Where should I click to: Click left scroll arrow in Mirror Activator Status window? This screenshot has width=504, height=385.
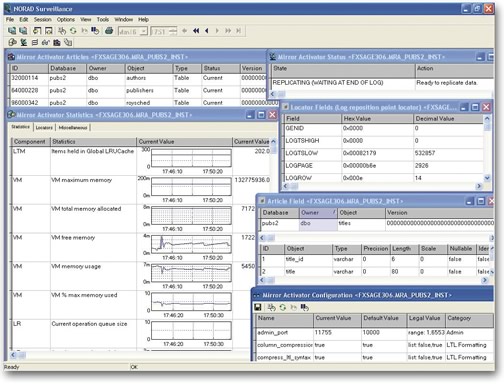tap(273, 94)
